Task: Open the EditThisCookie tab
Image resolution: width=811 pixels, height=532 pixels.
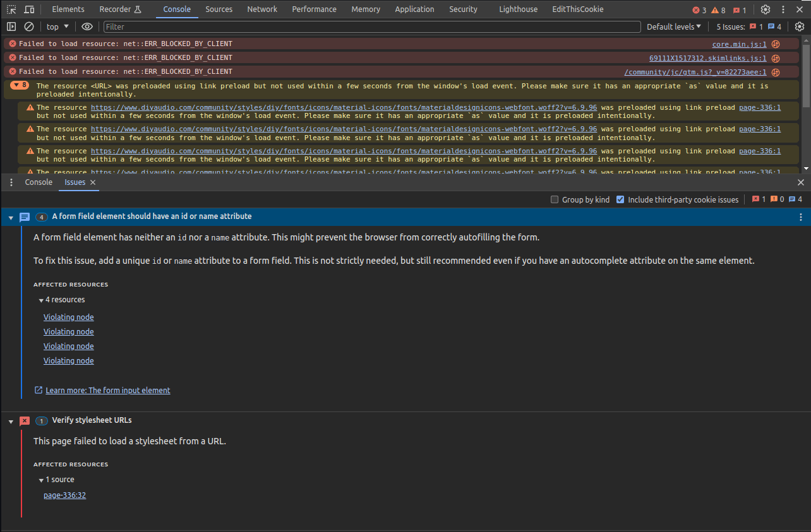Action: (577, 9)
